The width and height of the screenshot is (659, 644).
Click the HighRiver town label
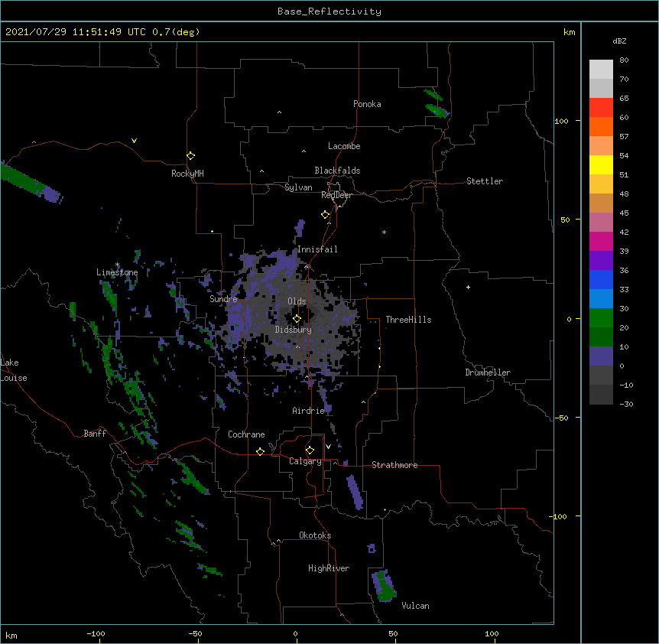(x=329, y=568)
